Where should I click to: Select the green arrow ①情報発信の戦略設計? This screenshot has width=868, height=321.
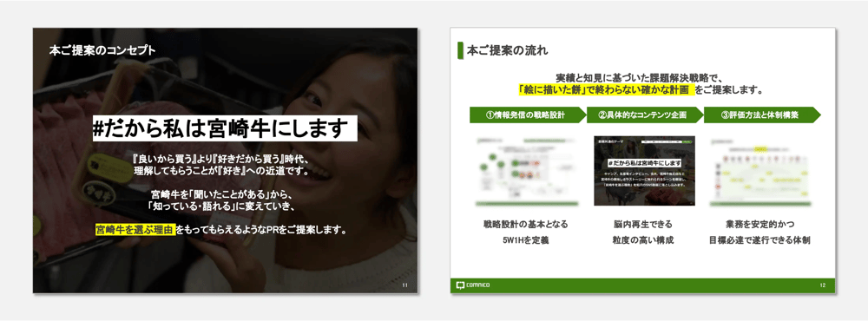click(x=528, y=115)
